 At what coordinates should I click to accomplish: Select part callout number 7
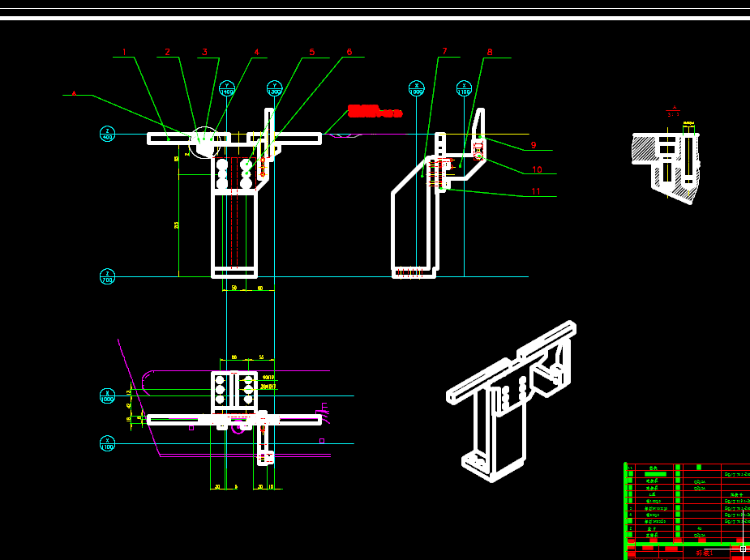coord(445,51)
